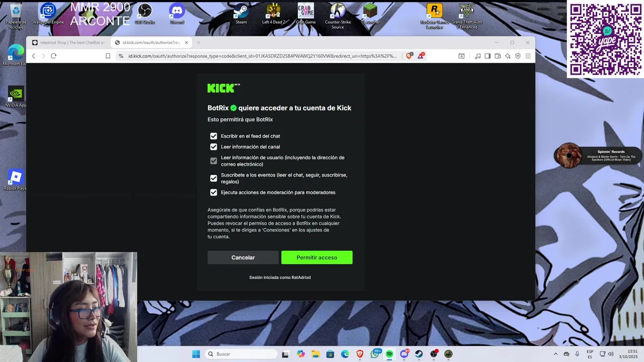The image size is (644, 362).
Task: Open the media playlist music-note icon
Action: (477, 56)
